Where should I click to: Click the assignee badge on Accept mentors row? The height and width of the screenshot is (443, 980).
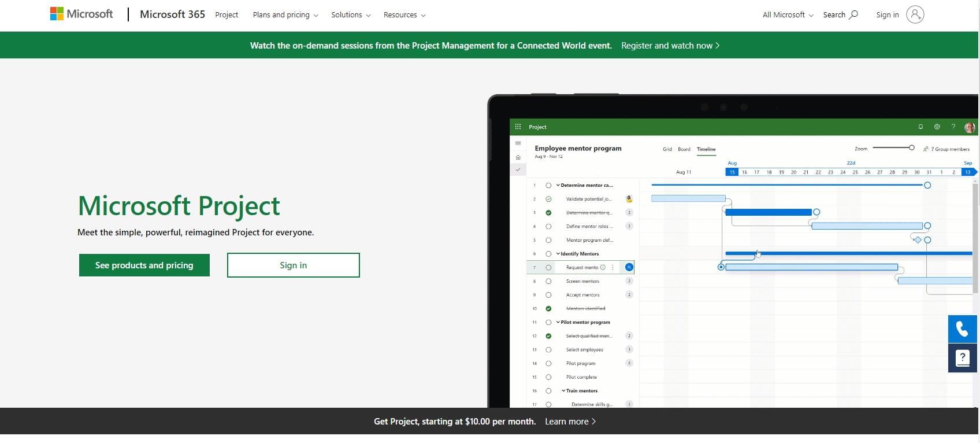click(629, 294)
